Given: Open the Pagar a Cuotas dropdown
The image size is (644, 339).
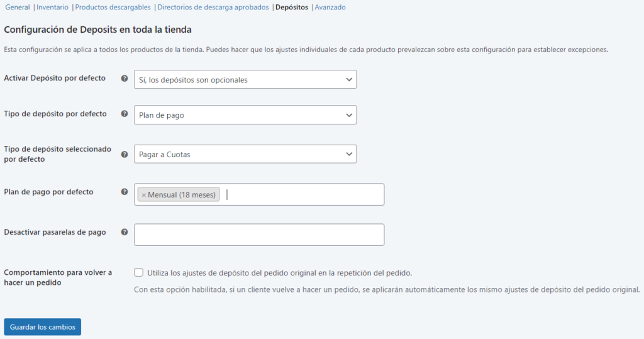Looking at the screenshot, I should click(x=245, y=154).
